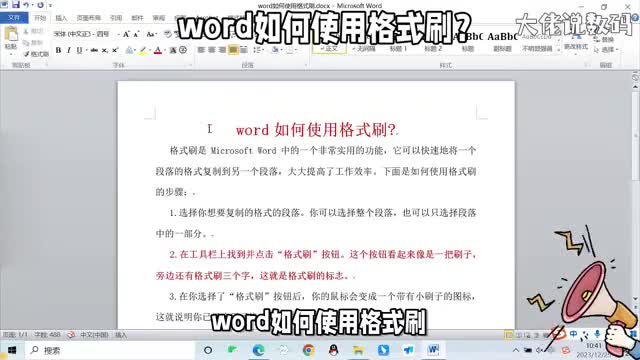Viewport: 640px width, 360px height.
Task: Click the Grow Font icon
Action: pyautogui.click(x=126, y=34)
